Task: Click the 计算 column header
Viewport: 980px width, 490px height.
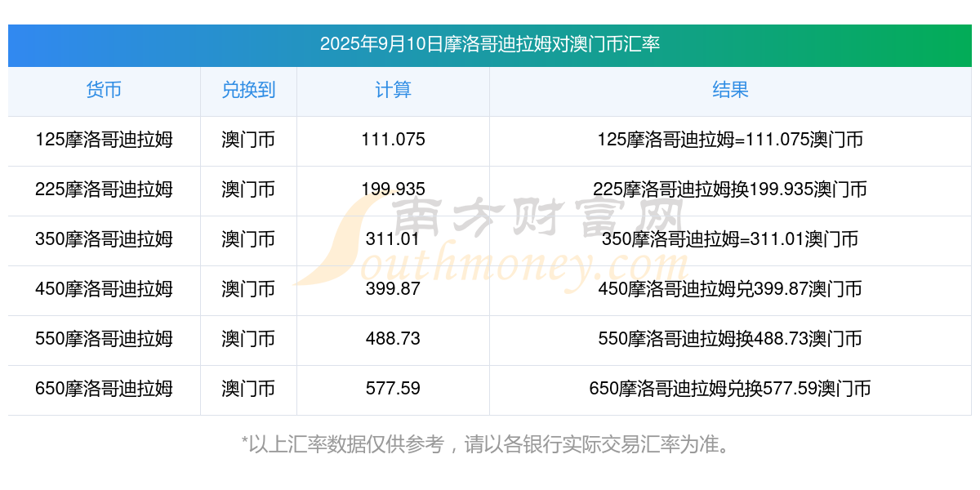Action: [x=393, y=90]
